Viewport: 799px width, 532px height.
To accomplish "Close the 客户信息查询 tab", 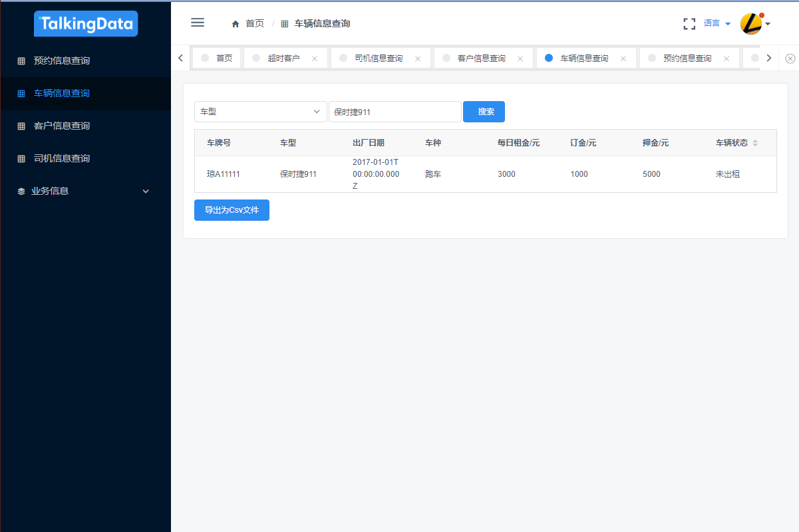I will pyautogui.click(x=520, y=59).
